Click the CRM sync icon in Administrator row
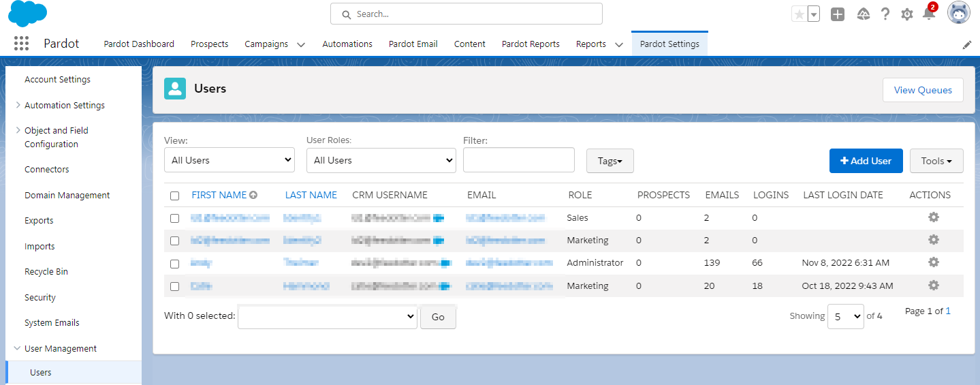This screenshot has height=385, width=980. tap(446, 263)
